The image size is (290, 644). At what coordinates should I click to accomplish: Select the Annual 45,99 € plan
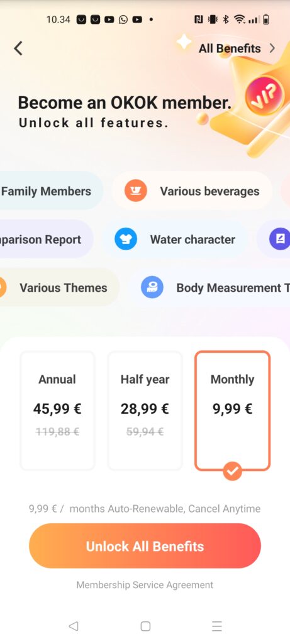(x=57, y=410)
